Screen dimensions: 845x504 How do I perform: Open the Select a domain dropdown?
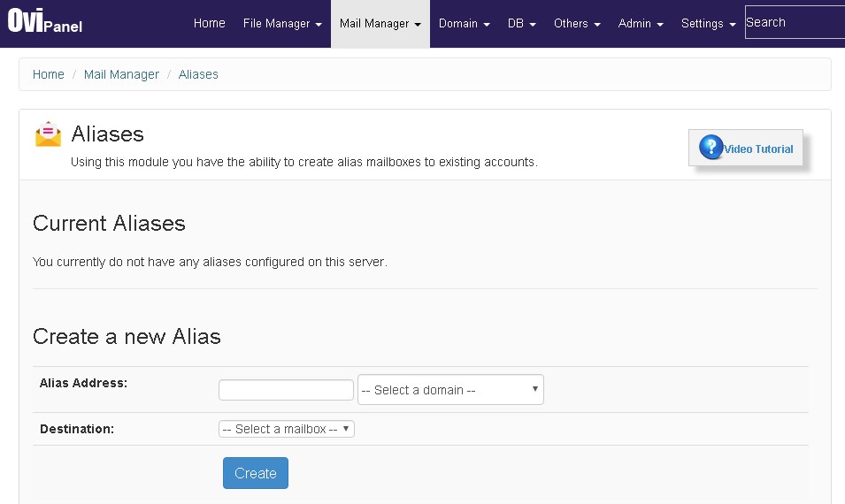pos(450,389)
